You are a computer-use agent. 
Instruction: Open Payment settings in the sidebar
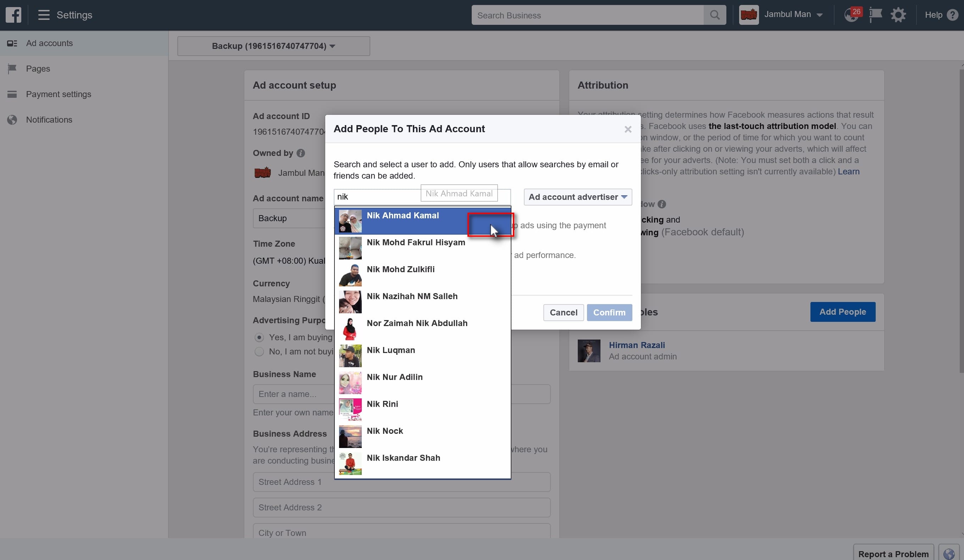coord(84,94)
